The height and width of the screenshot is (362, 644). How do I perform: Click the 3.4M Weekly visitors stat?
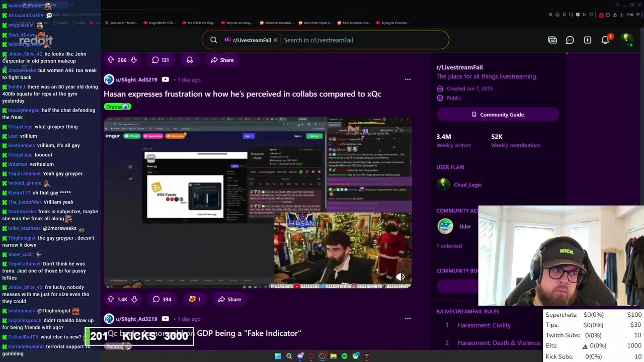(x=453, y=140)
